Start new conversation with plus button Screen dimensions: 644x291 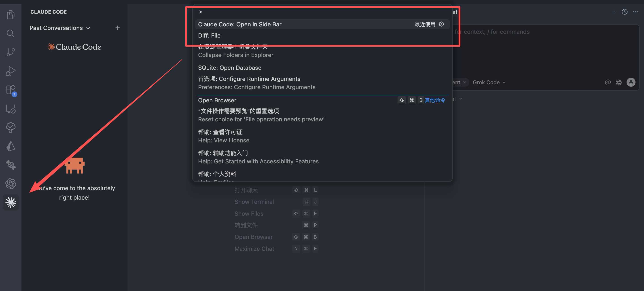(117, 28)
